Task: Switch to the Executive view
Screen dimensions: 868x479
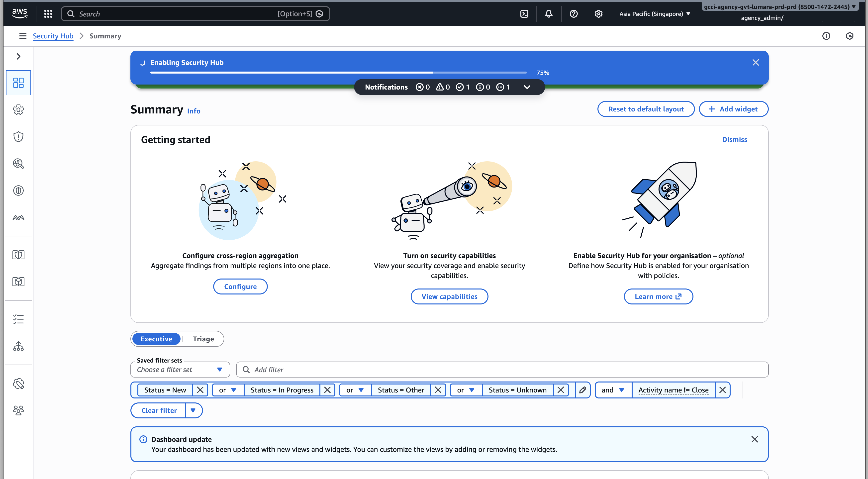Action: pyautogui.click(x=156, y=339)
